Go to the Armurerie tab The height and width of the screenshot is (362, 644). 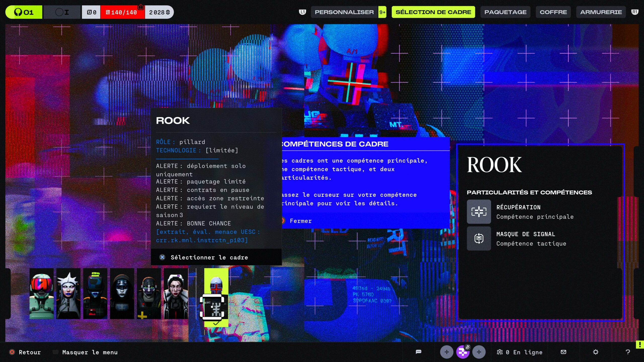coord(601,12)
